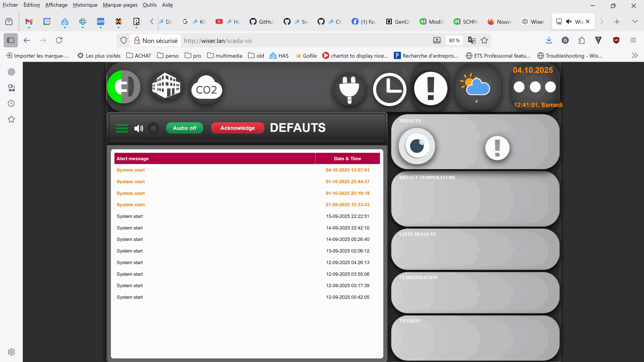
Task: Open the green hamburger menu
Action: [x=122, y=128]
